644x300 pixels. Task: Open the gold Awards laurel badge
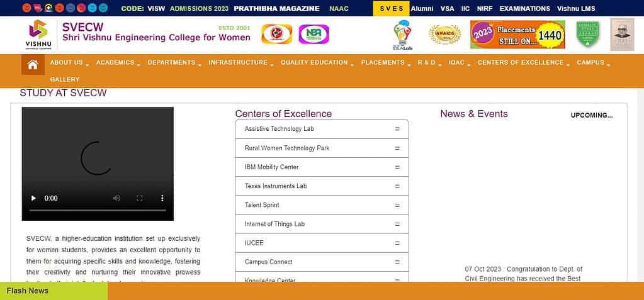445,35
